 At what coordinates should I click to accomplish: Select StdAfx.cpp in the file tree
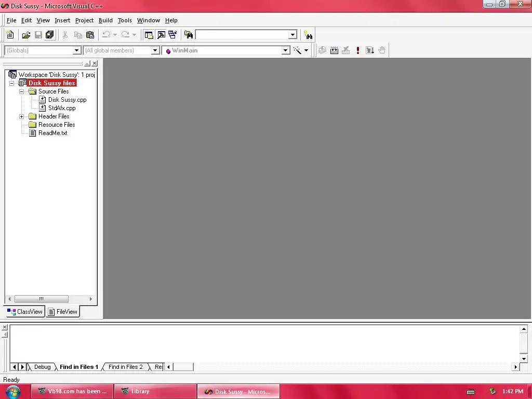click(62, 108)
